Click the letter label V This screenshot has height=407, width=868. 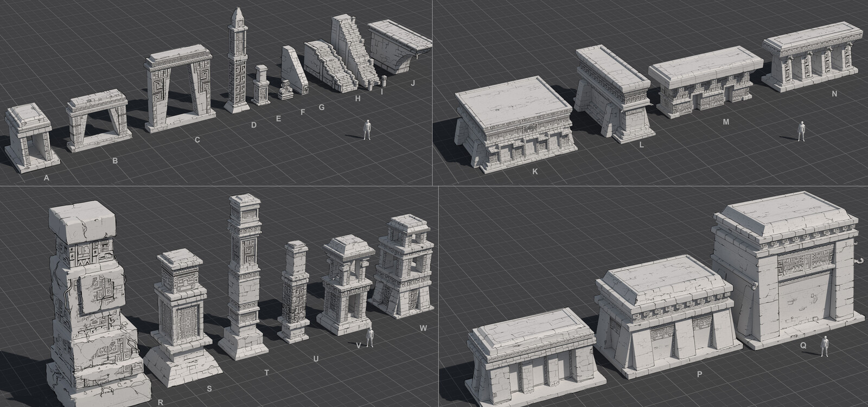[358, 345]
